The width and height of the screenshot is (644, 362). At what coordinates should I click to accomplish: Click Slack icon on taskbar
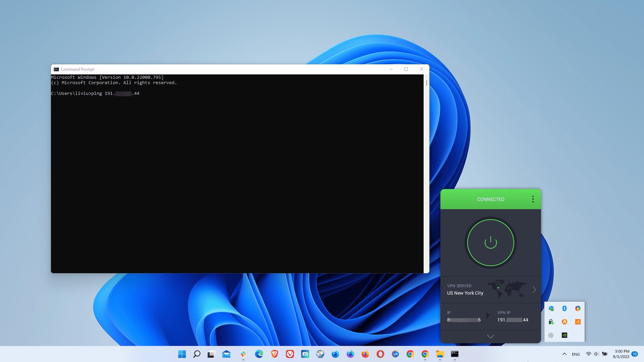click(x=244, y=354)
